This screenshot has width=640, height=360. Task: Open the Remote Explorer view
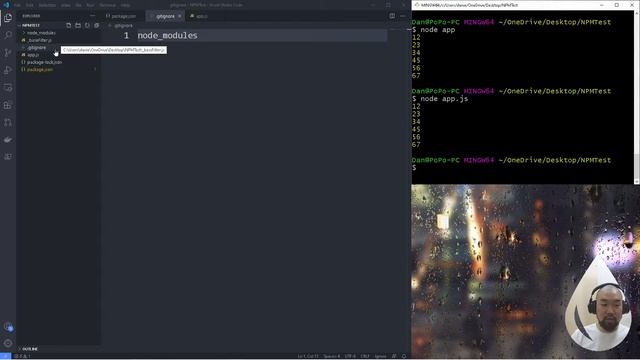click(8, 87)
